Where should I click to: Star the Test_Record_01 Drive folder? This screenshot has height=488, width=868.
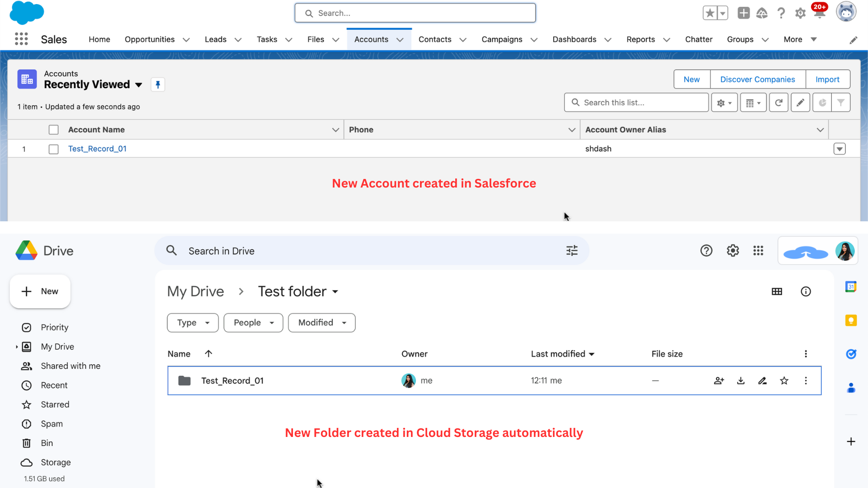(784, 380)
